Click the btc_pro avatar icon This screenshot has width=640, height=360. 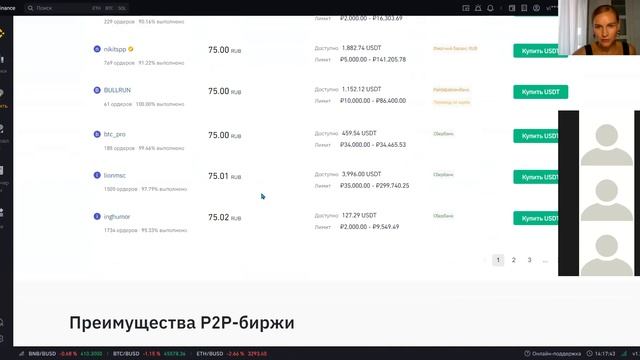click(97, 134)
